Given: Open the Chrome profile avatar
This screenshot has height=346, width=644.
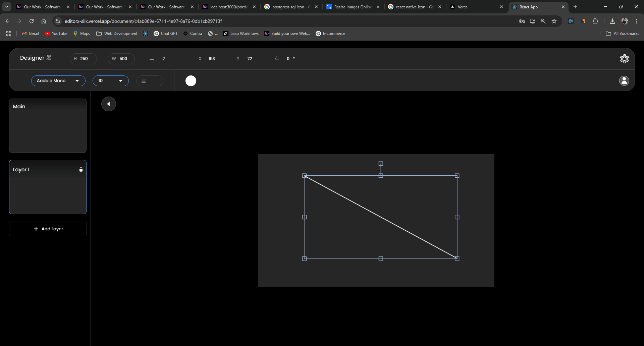Looking at the screenshot, I should click(x=625, y=21).
